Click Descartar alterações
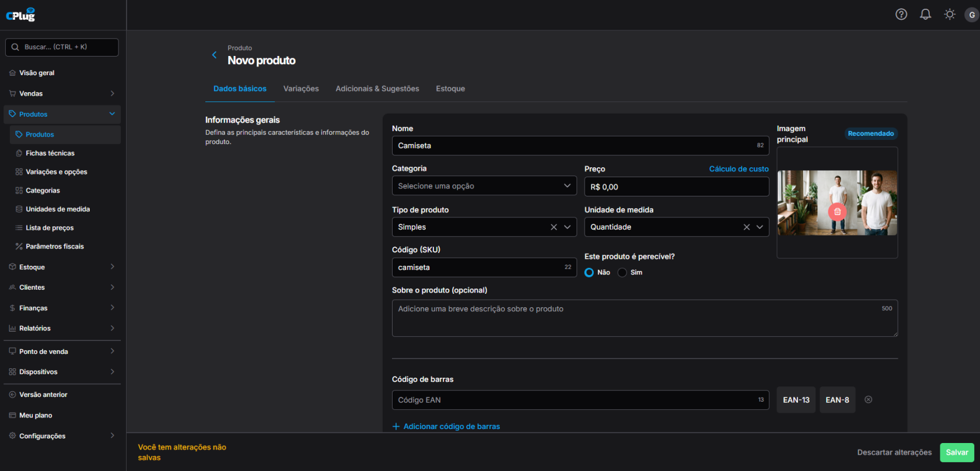The height and width of the screenshot is (471, 980). 894,452
